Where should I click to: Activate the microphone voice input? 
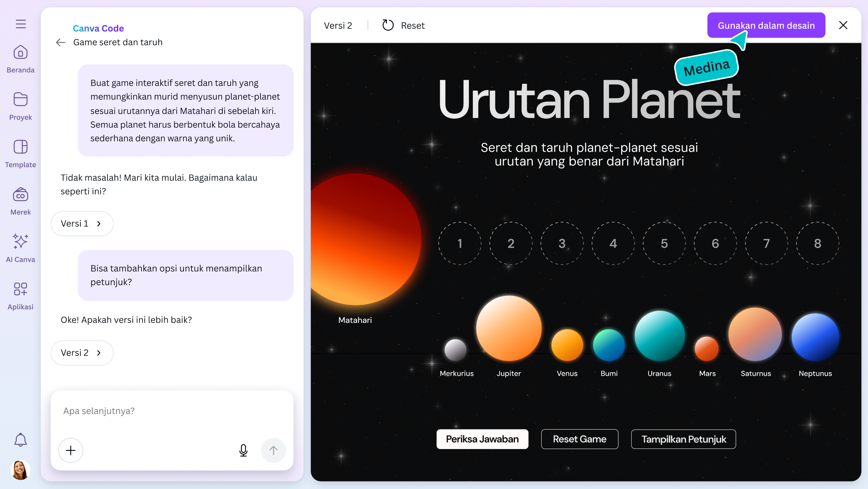244,450
